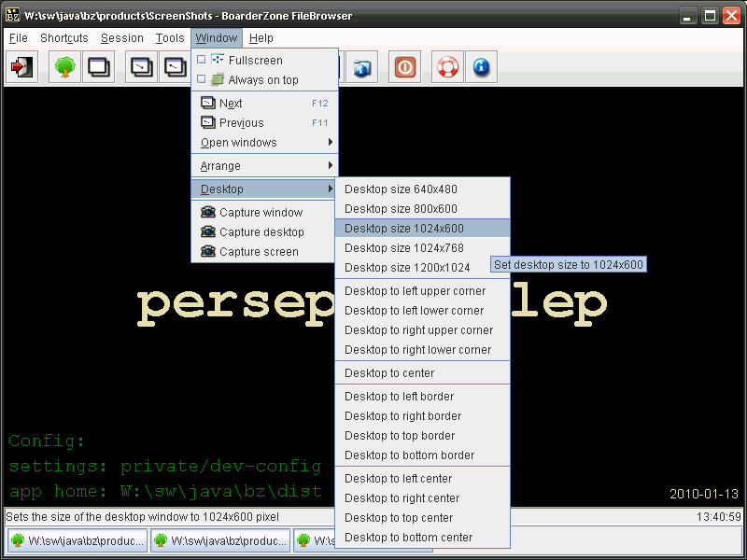The height and width of the screenshot is (560, 747).
Task: Select Desktop to left border
Action: (x=423, y=396)
